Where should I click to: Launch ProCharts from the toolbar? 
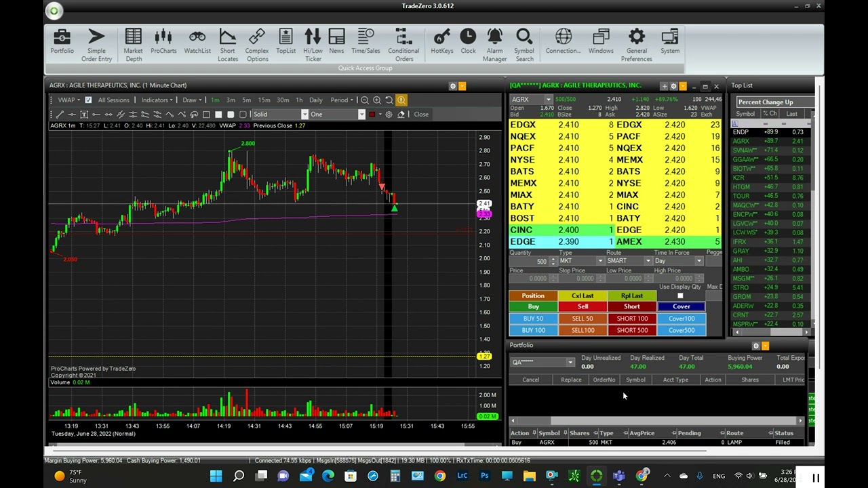click(163, 42)
